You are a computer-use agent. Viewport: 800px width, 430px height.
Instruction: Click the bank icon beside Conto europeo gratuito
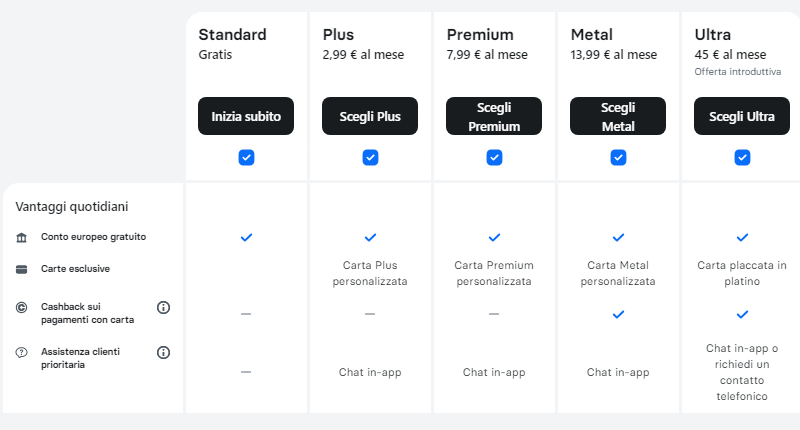coord(21,238)
